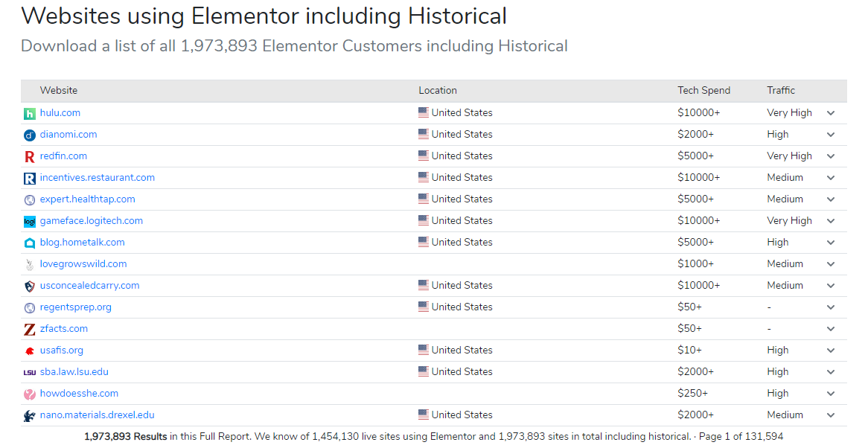Screen dimensions: 868x448
Task: Open the expert.healthtap.com link
Action: (87, 199)
